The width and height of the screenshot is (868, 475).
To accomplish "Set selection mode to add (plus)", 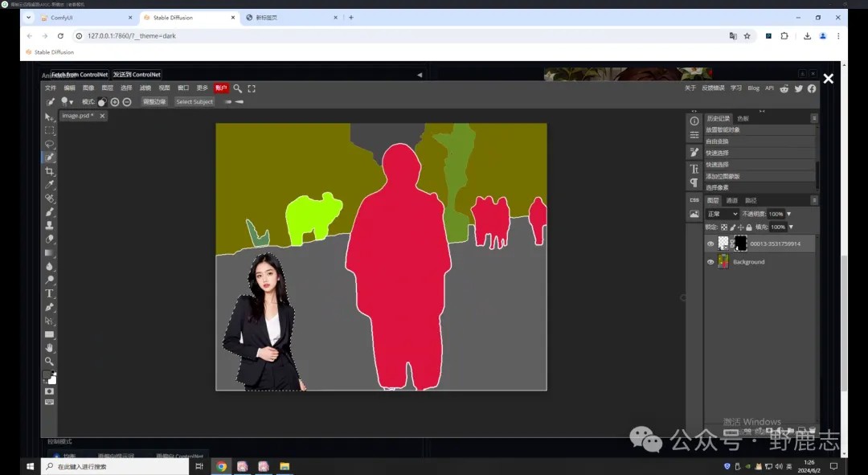I will tap(115, 102).
